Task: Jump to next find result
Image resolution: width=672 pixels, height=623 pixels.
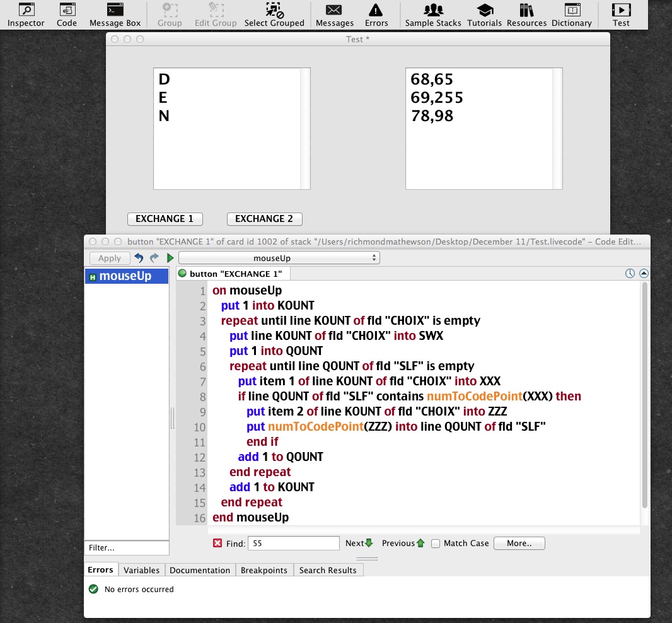Action: (x=359, y=544)
